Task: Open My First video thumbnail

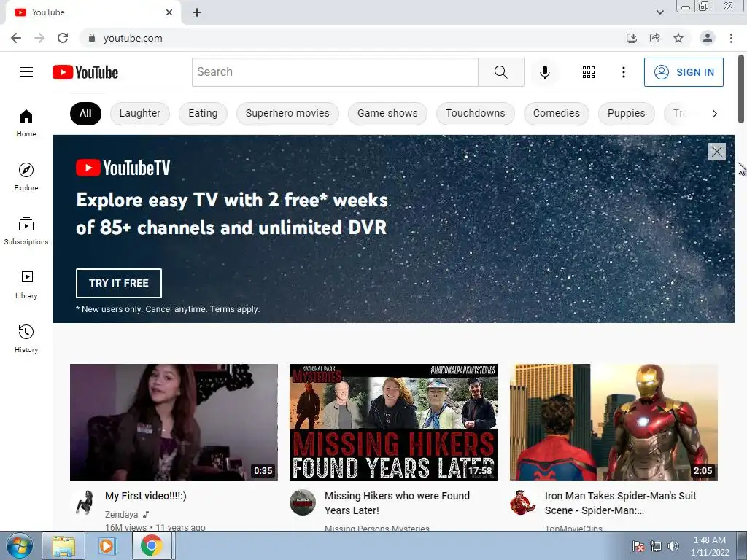Action: pos(174,422)
